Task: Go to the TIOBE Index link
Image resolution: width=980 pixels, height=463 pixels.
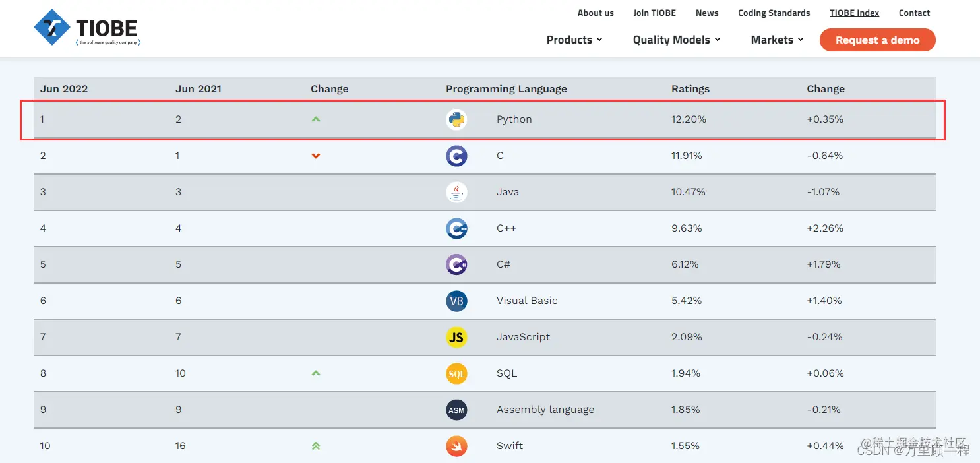Action: point(854,13)
